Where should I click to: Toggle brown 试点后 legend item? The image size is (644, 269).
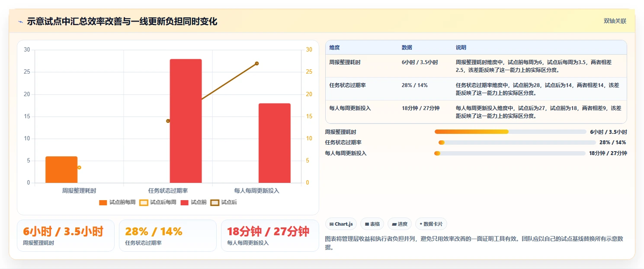pos(224,202)
